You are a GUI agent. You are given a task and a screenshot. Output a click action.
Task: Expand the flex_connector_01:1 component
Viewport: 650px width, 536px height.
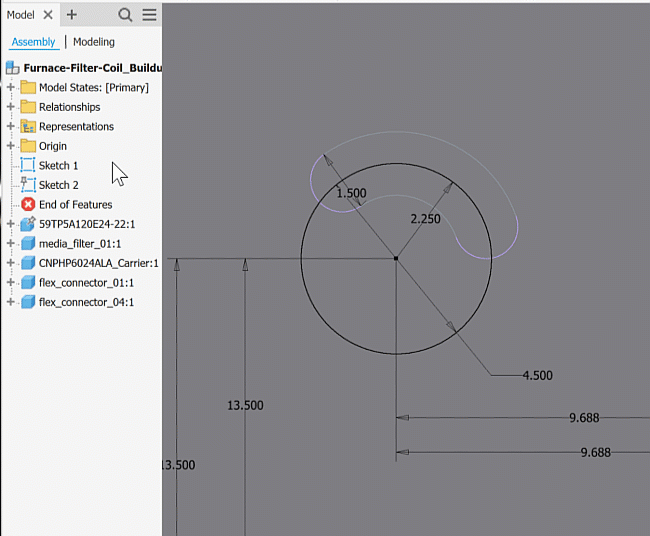[x=11, y=282]
